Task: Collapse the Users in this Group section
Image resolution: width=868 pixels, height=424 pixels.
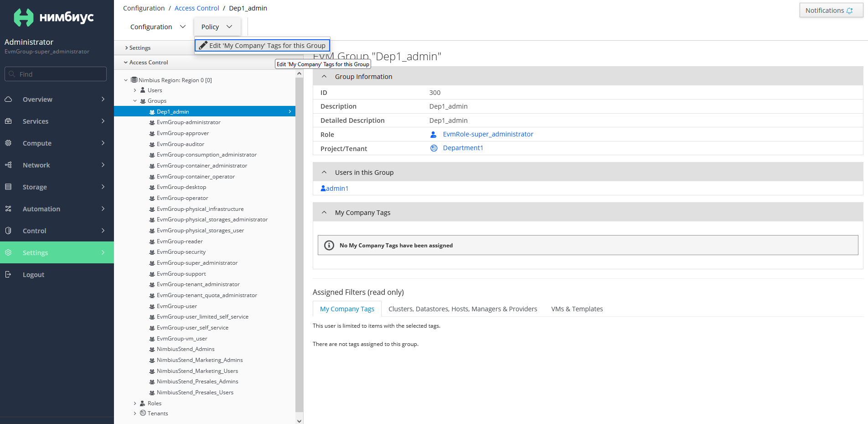Action: [324, 172]
